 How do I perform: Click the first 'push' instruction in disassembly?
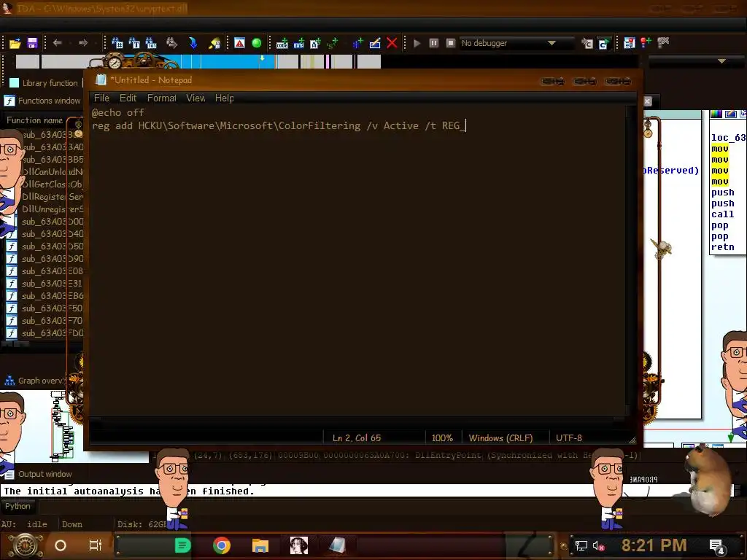(x=722, y=192)
